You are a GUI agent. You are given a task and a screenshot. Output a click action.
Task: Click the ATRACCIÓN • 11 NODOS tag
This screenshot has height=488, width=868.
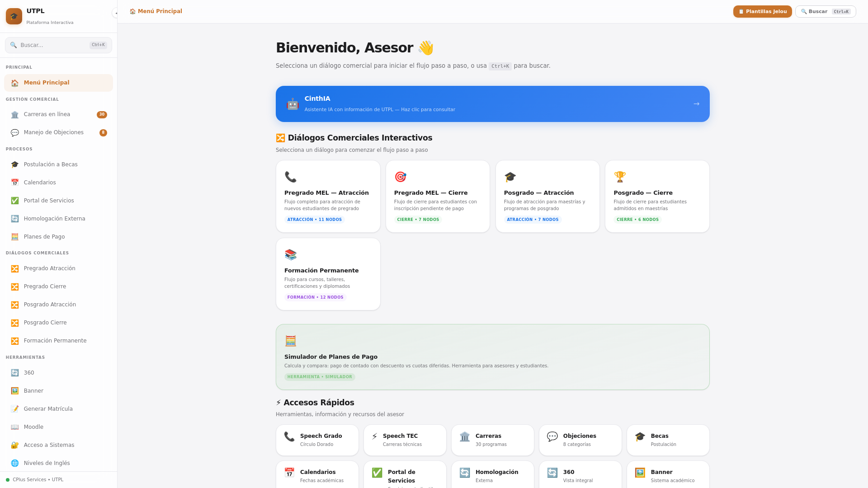(x=315, y=220)
